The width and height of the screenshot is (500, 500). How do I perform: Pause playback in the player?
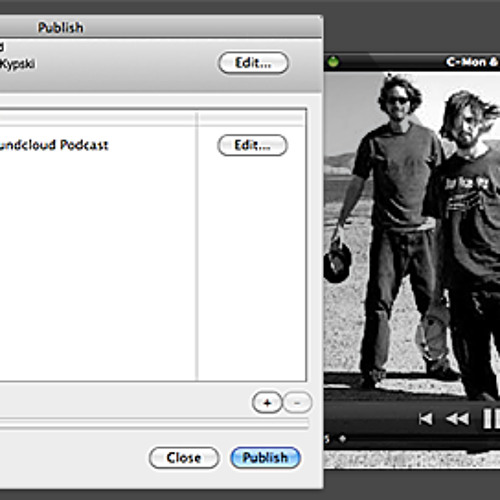[491, 418]
